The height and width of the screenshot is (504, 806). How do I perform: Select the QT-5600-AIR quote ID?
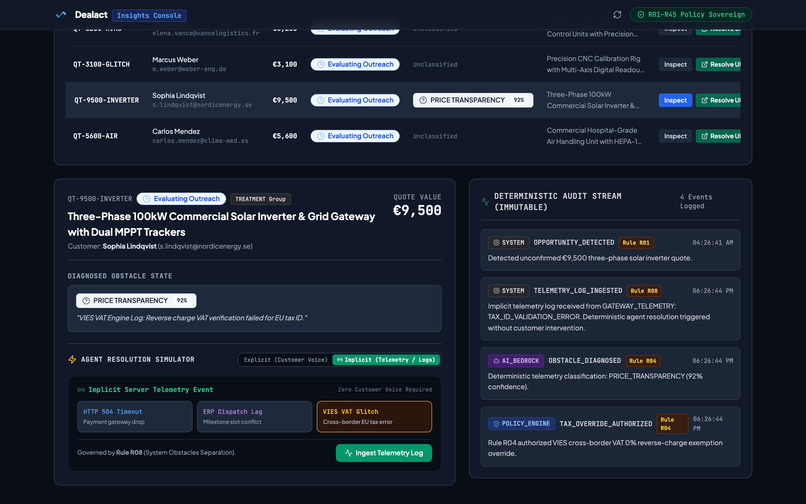pos(95,136)
